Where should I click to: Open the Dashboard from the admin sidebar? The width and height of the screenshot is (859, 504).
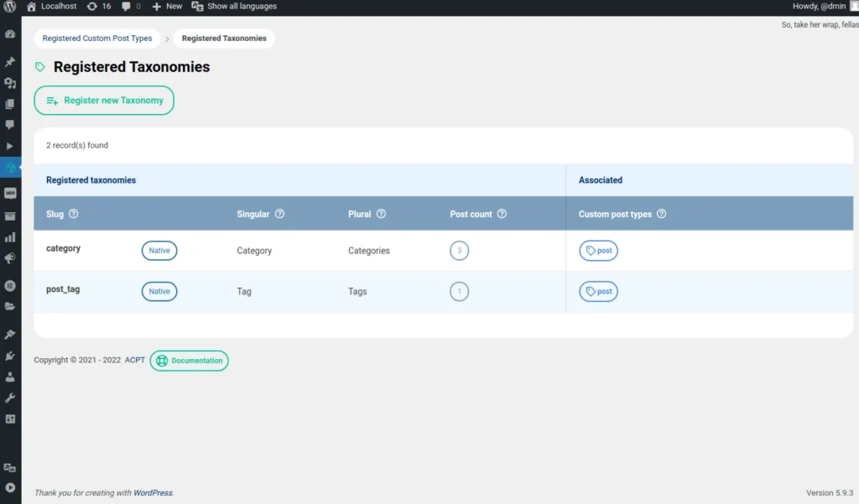coord(10,34)
